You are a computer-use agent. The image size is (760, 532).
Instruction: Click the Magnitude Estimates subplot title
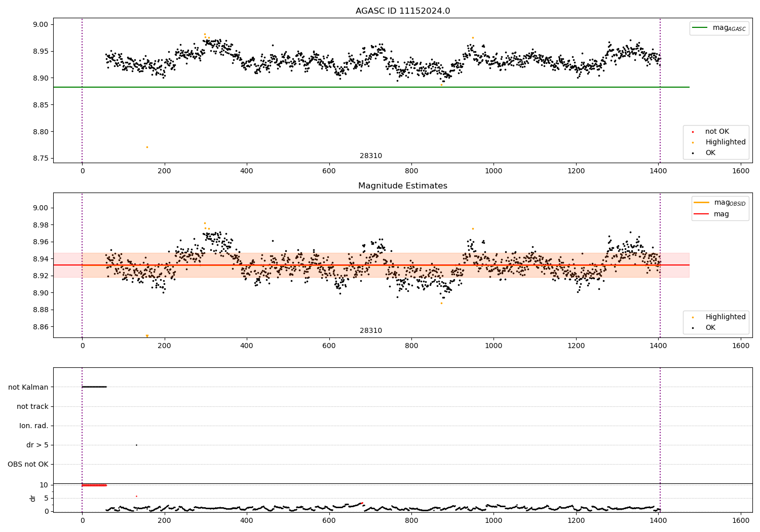(402, 186)
